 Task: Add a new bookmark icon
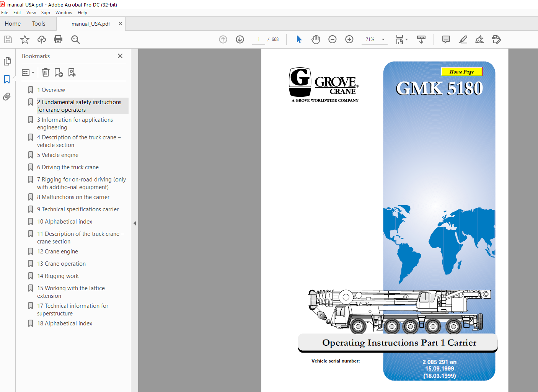click(59, 72)
